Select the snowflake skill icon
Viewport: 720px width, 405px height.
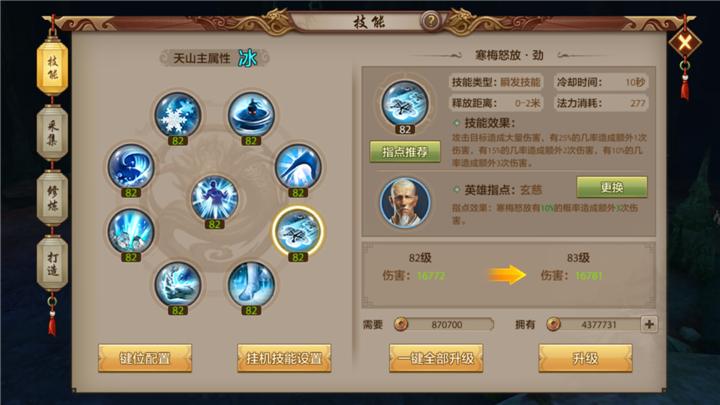point(178,114)
